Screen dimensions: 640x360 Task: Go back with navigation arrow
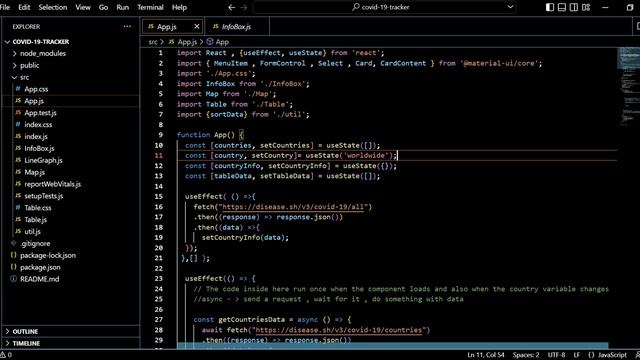coord(231,7)
